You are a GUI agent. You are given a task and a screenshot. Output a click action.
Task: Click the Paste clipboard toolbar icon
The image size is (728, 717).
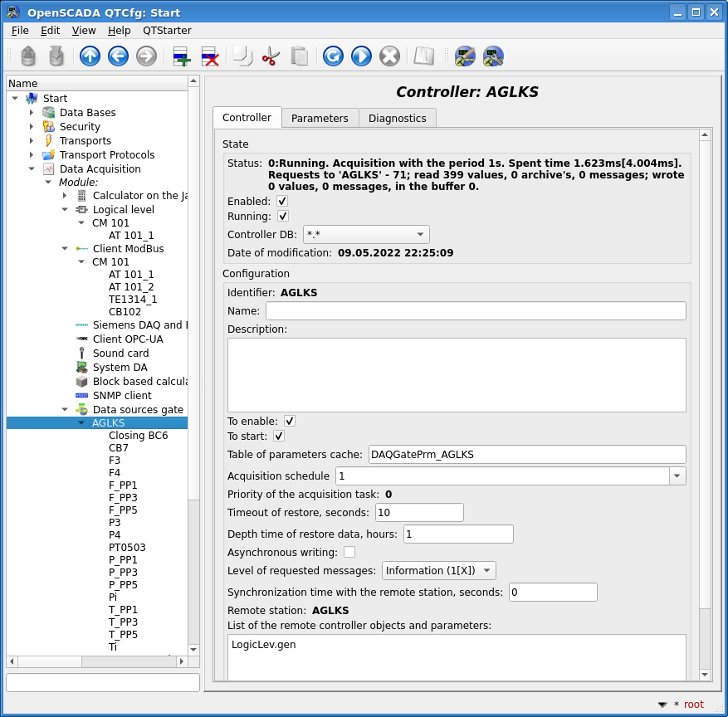pos(299,56)
